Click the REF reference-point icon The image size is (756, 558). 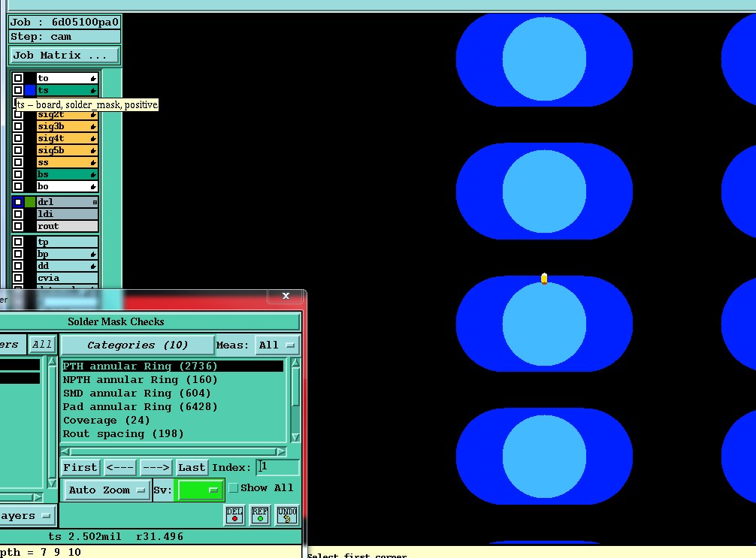(x=260, y=515)
